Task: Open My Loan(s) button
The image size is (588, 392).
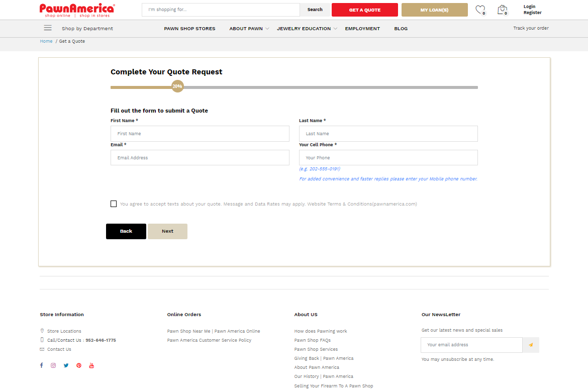Action: pos(434,10)
